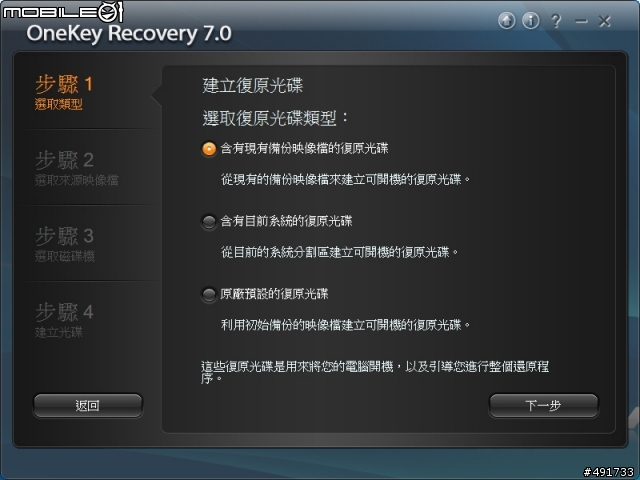Click the 返回 button
Screen dimensions: 640x480
click(88, 405)
